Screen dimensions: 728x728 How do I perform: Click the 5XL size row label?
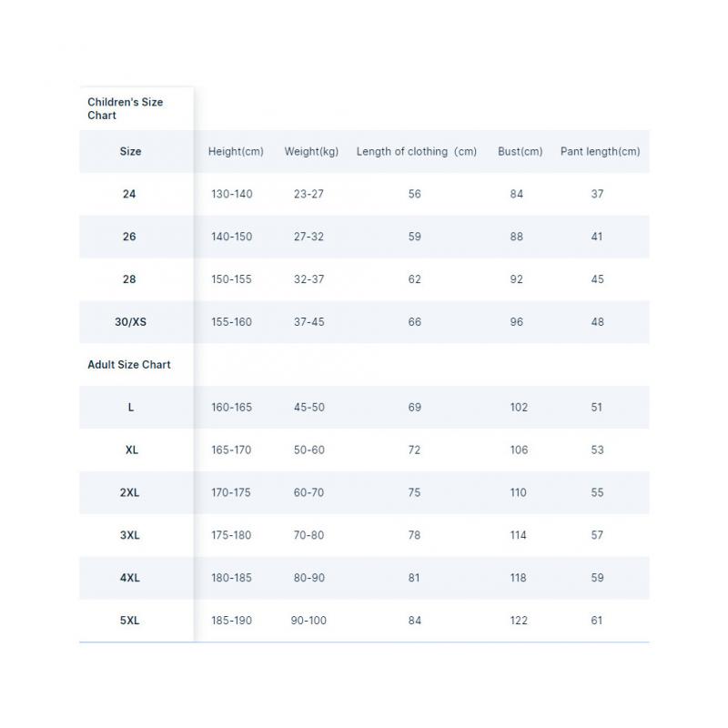pyautogui.click(x=130, y=621)
